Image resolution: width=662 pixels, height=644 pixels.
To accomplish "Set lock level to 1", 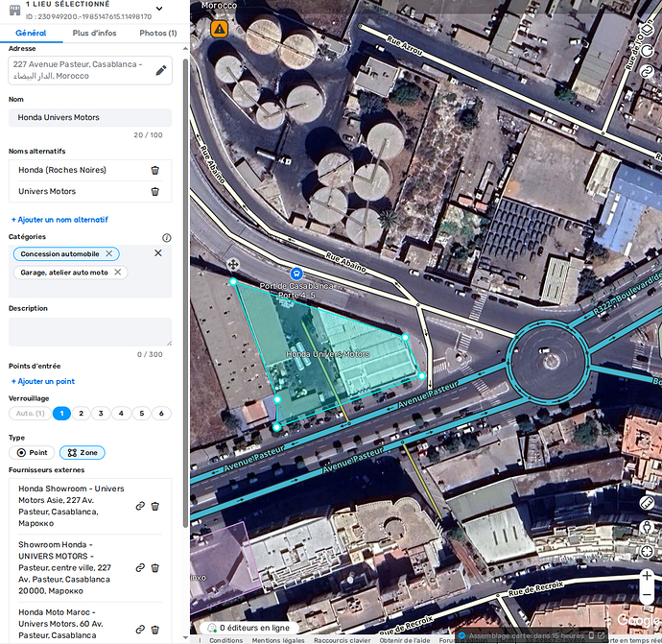I will click(61, 414).
